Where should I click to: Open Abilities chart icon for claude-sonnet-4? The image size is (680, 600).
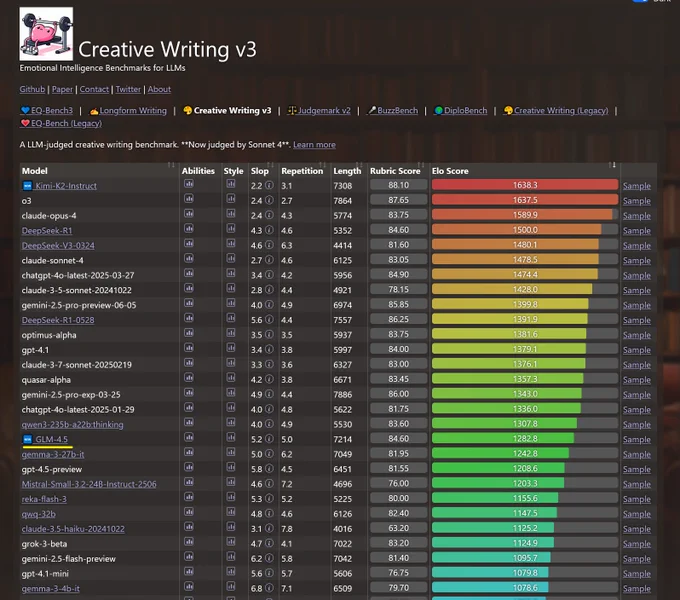189,259
